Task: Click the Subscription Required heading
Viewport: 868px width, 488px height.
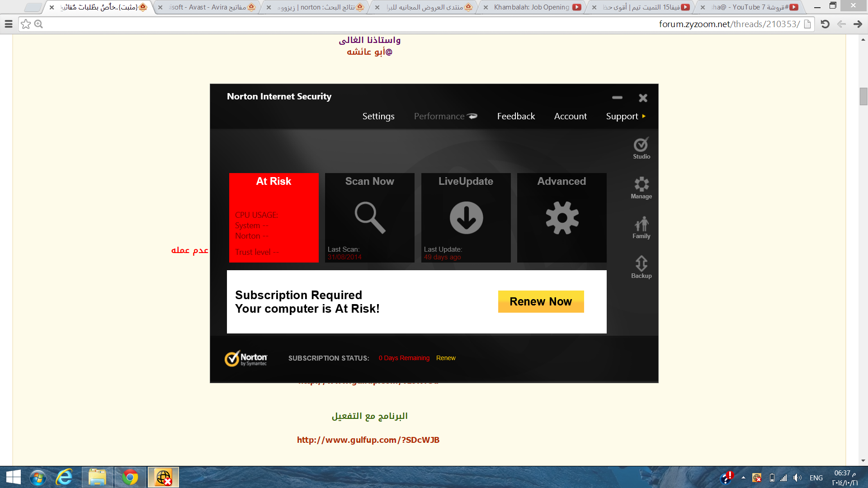Action: tap(298, 295)
